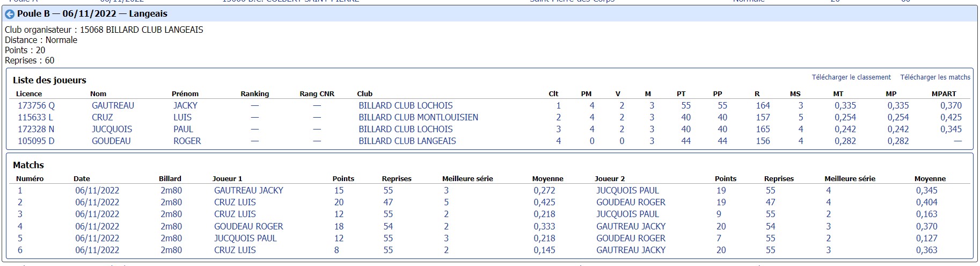The height and width of the screenshot is (266, 980).
Task: Click CRUZ LUIS in match 2 row
Action: 235,203
